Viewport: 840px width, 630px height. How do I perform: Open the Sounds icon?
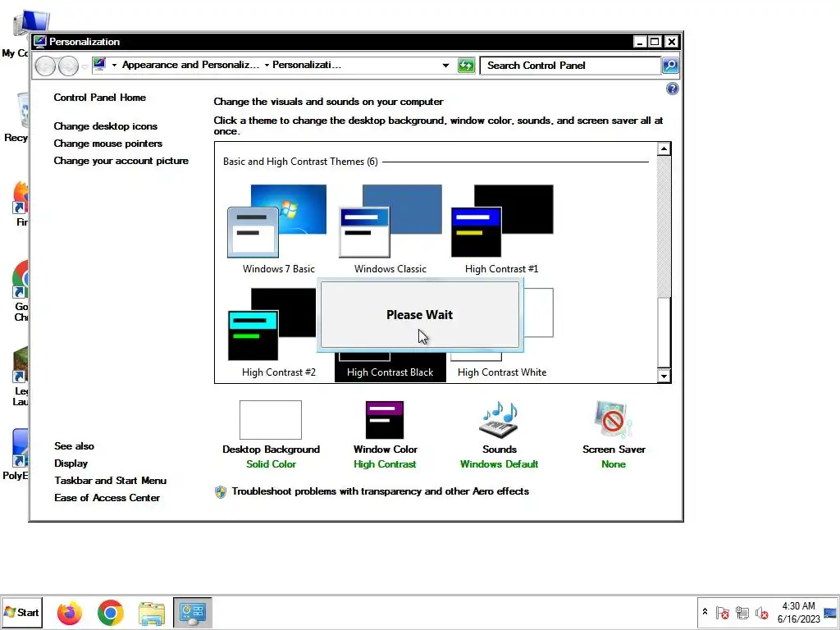point(500,419)
